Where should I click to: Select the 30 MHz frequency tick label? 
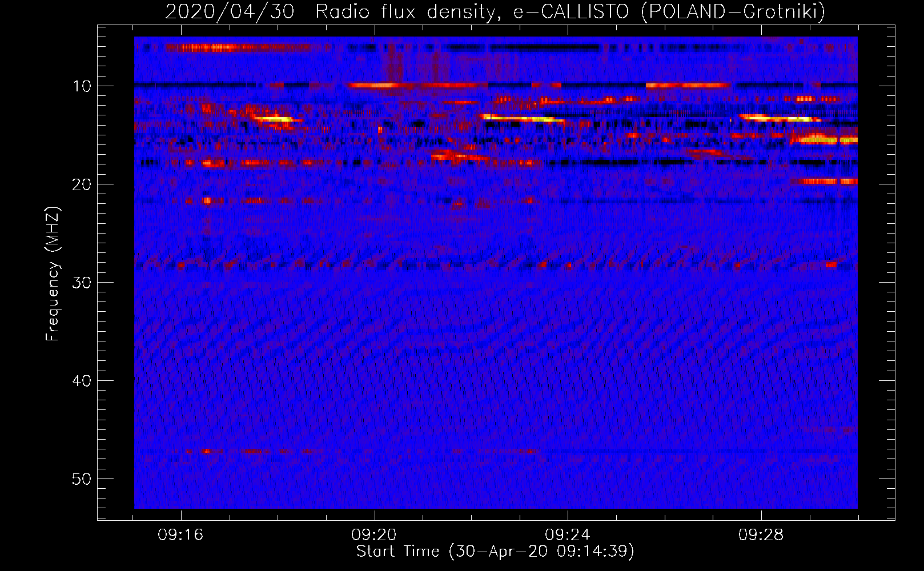(82, 283)
